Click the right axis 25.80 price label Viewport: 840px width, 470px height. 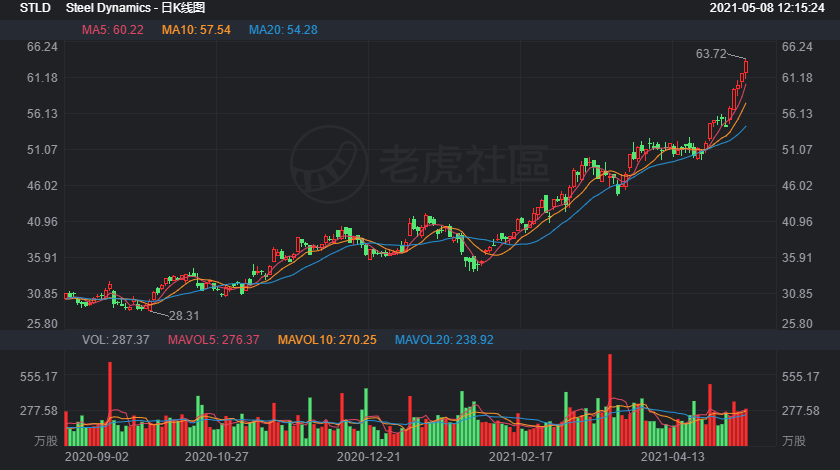(x=797, y=324)
